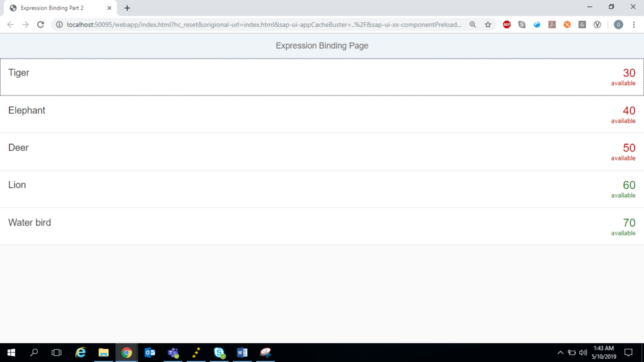Image resolution: width=644 pixels, height=362 pixels.
Task: Open the blue globe extension icon
Action: [x=537, y=25]
